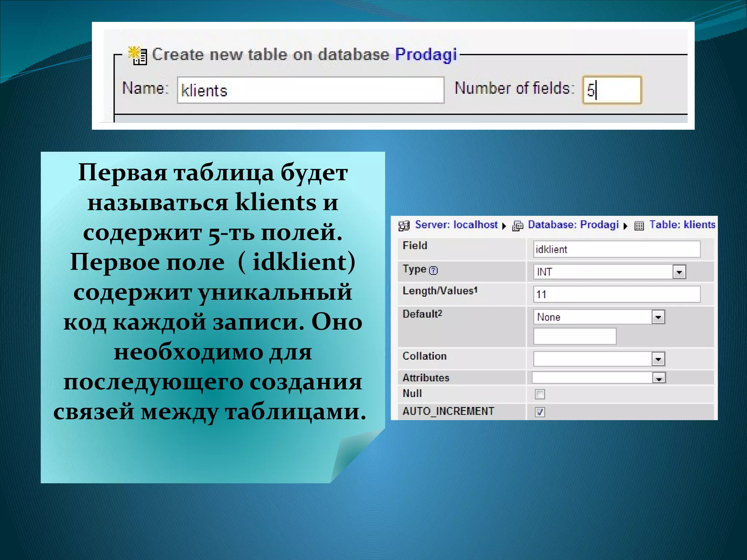Click the empty default value field below None
This screenshot has width=747, height=560.
575,336
